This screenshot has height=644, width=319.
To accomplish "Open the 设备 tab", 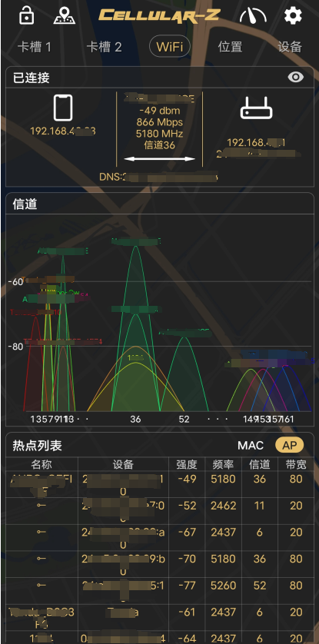I will (290, 47).
